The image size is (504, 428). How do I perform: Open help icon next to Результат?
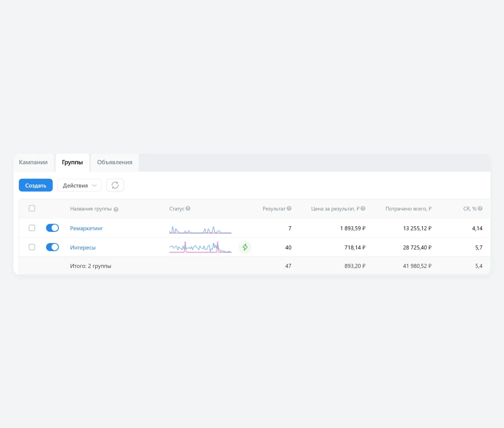pyautogui.click(x=289, y=208)
